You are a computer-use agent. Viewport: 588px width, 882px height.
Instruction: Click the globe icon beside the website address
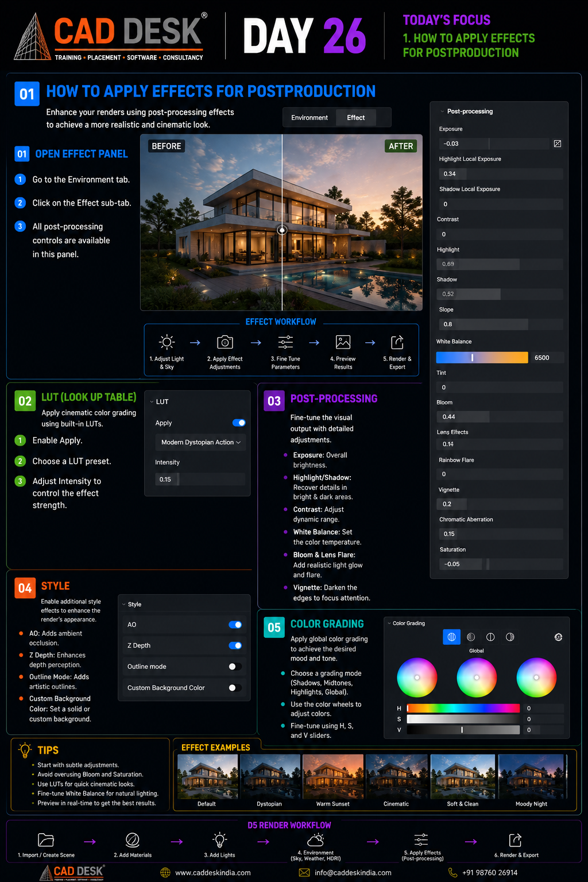coord(165,872)
